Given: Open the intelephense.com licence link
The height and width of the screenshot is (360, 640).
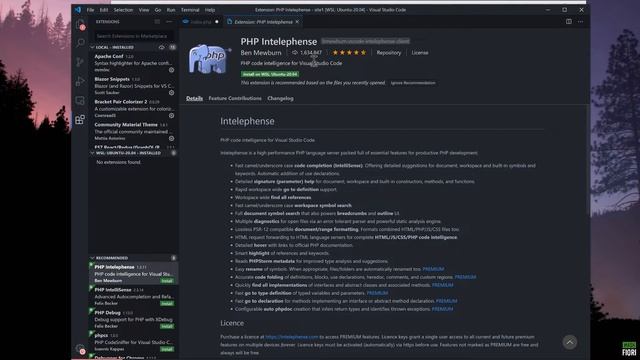Looking at the screenshot, I should (x=291, y=337).
